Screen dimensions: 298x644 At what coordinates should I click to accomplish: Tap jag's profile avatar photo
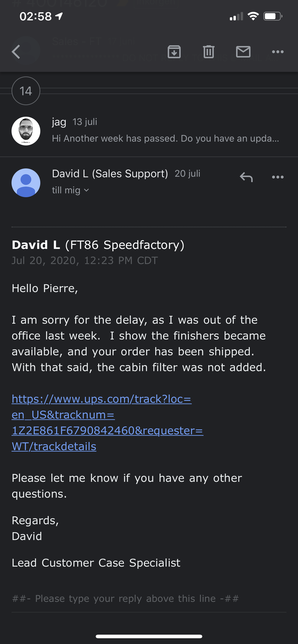coord(26,131)
